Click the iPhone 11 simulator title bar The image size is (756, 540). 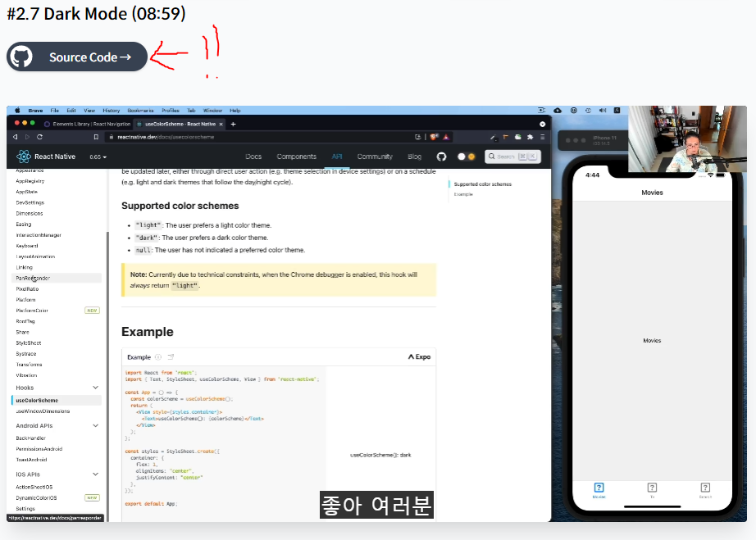click(593, 140)
